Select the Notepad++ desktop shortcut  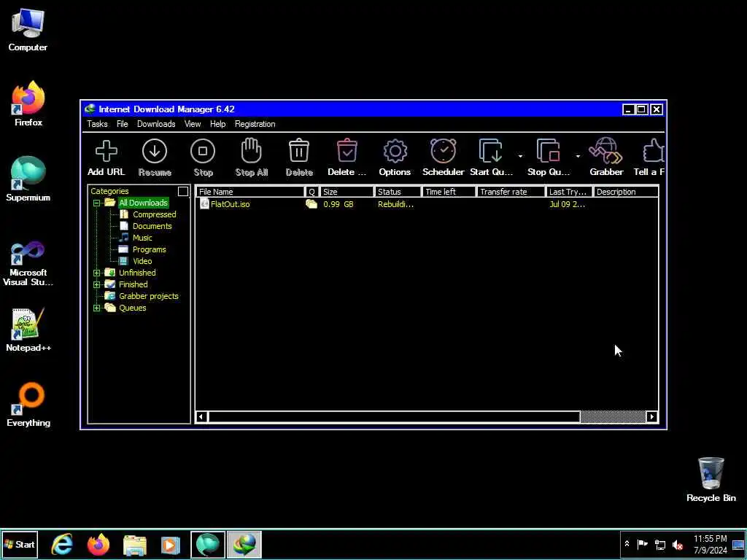28,330
